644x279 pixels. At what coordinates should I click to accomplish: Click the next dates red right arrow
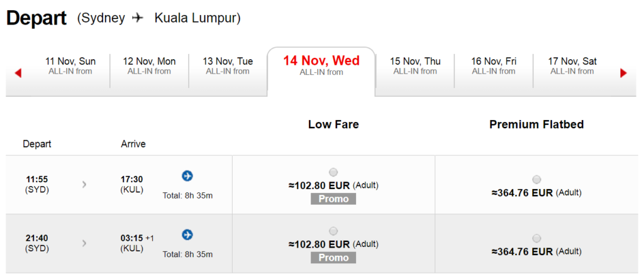(623, 74)
